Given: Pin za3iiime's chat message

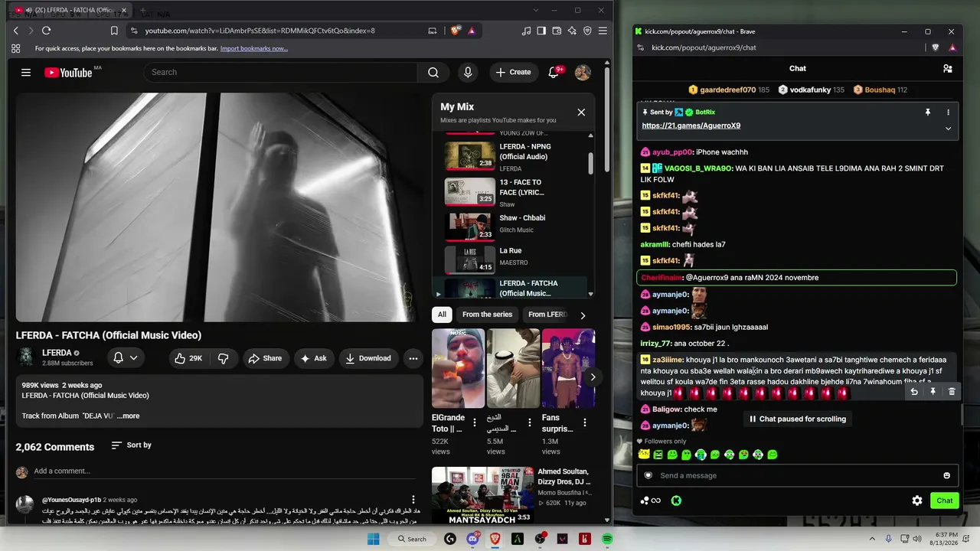Looking at the screenshot, I should tap(933, 392).
